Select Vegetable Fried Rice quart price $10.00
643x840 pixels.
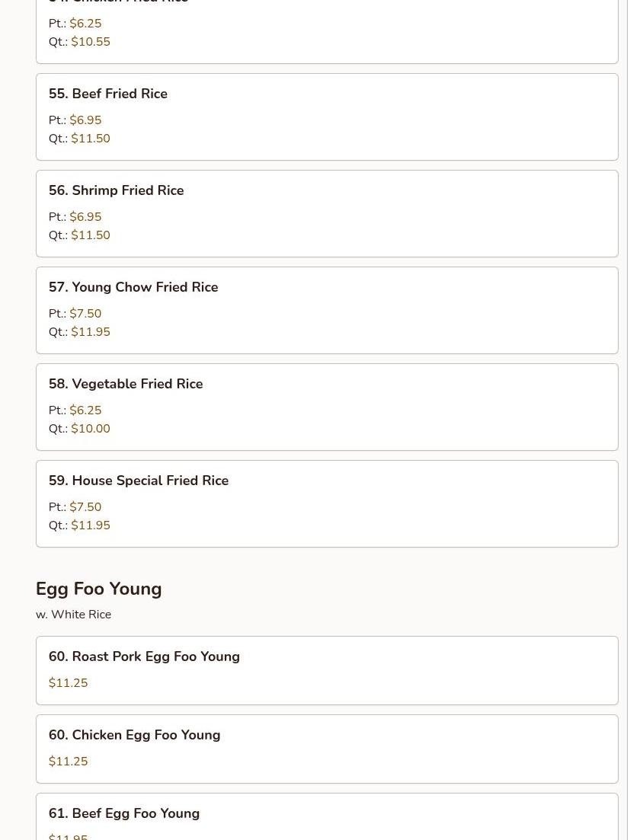tap(91, 429)
